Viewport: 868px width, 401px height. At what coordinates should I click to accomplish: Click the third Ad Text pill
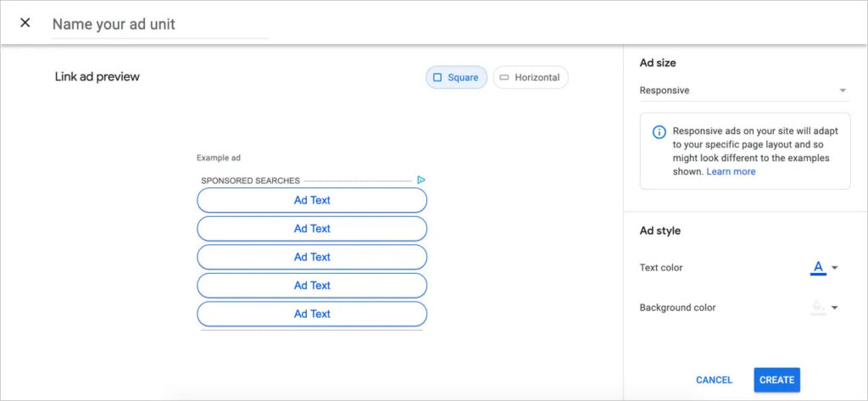[312, 257]
